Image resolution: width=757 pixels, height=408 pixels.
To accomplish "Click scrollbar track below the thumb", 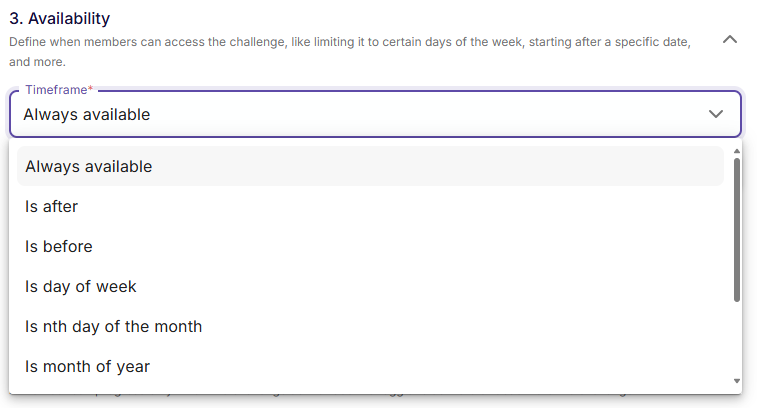I will [x=737, y=340].
